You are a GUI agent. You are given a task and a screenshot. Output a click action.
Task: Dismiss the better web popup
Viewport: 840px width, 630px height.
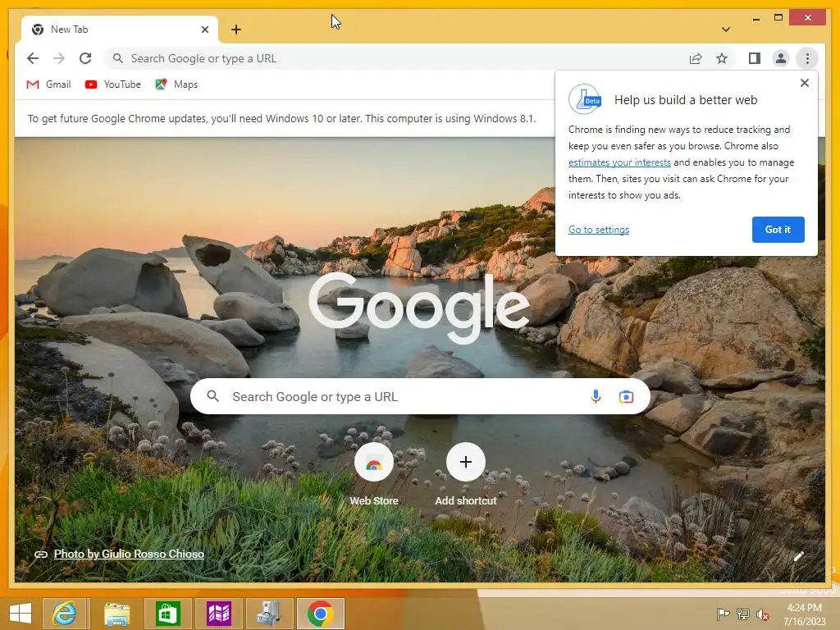(804, 83)
